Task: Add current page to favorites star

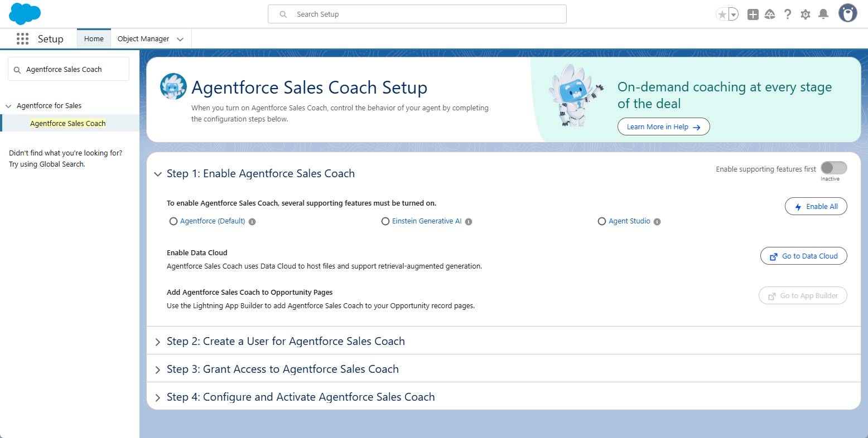Action: click(x=722, y=14)
